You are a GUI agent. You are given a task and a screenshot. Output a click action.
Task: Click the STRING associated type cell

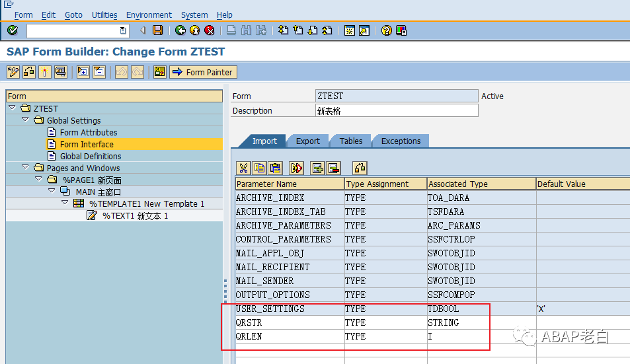coord(481,322)
